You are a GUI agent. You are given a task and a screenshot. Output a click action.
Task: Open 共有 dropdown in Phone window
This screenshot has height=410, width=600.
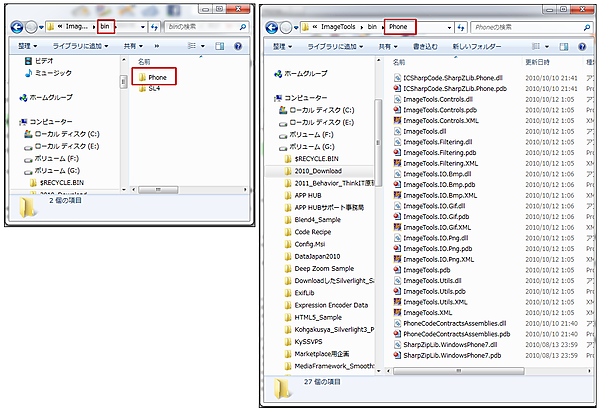click(x=388, y=47)
